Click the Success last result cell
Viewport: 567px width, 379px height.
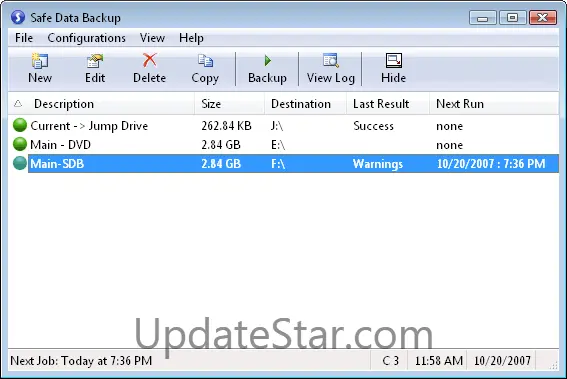tap(373, 126)
